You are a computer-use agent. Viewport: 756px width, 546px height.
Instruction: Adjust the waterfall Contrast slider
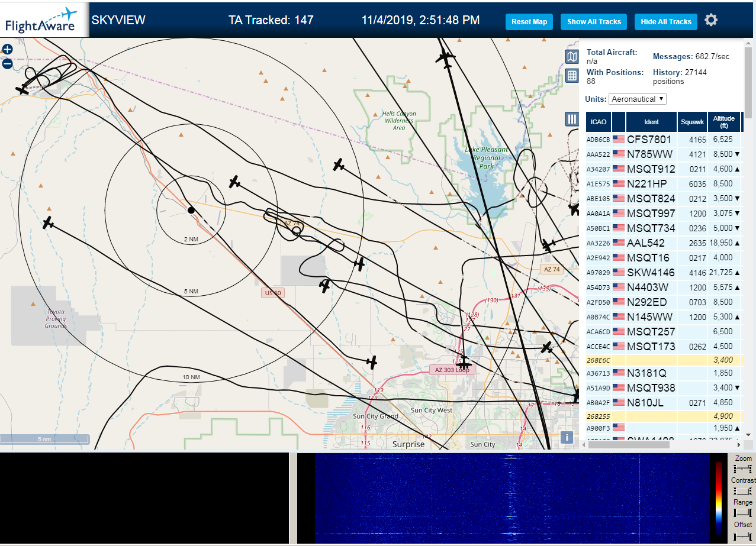(x=742, y=490)
